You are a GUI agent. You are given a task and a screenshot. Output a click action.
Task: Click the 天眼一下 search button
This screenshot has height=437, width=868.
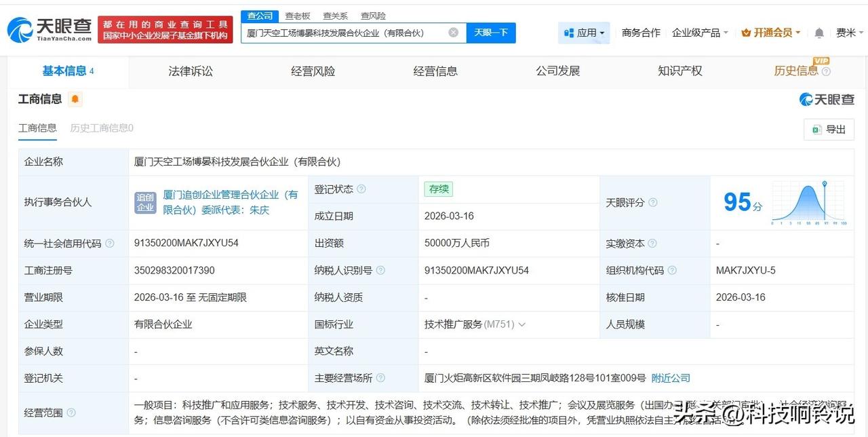click(491, 32)
